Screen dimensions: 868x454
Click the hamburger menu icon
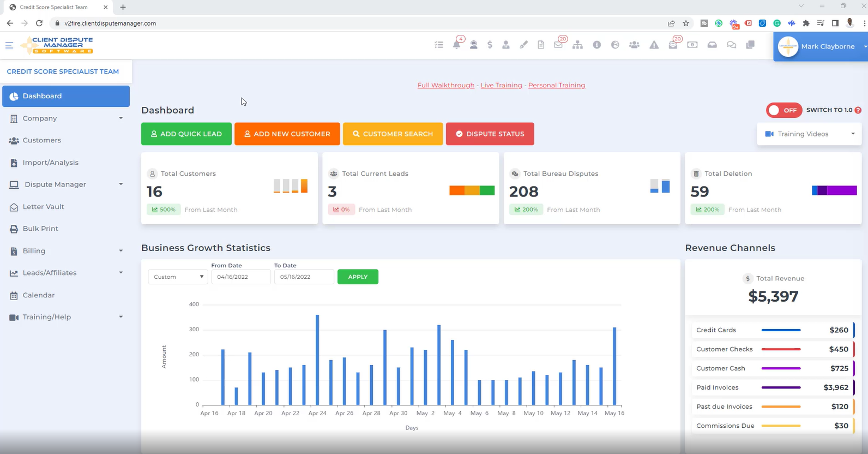(x=9, y=45)
